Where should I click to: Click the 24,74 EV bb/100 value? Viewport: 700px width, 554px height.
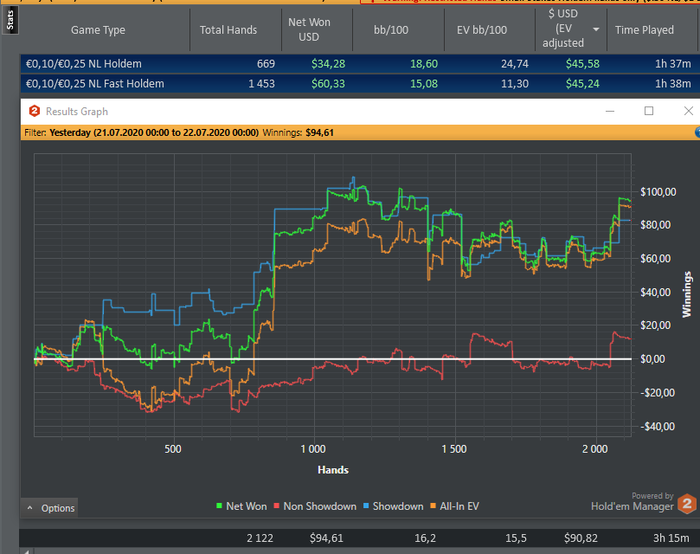515,64
